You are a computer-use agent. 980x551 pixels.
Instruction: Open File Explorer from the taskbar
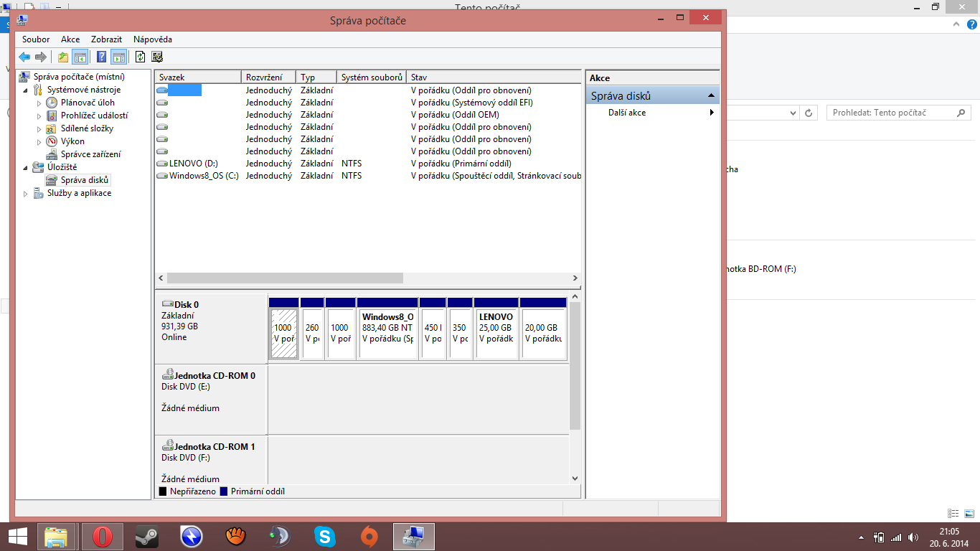[x=57, y=537]
